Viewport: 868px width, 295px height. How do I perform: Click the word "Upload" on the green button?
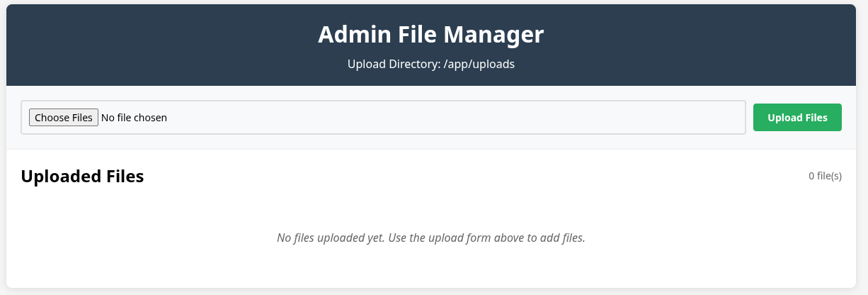pyautogui.click(x=784, y=118)
